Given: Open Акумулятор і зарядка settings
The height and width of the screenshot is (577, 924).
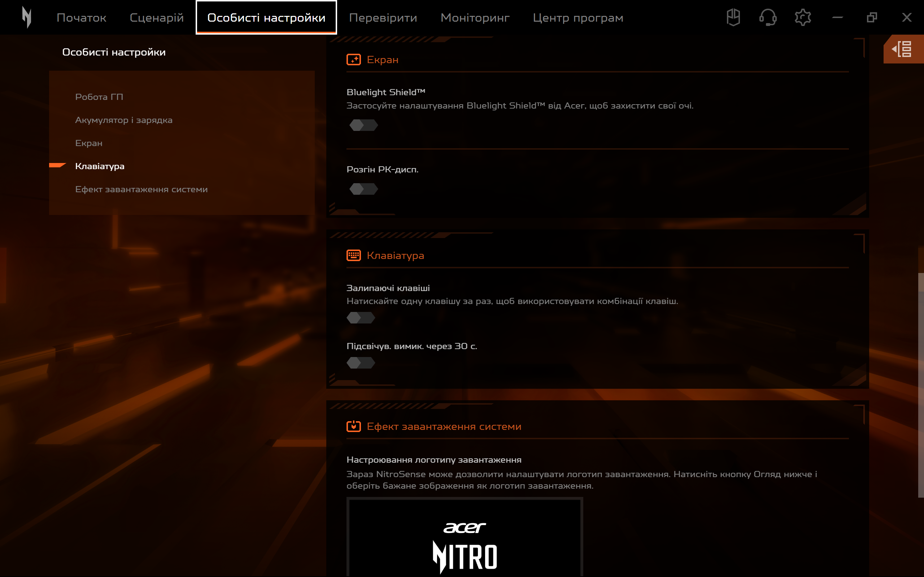Looking at the screenshot, I should [x=124, y=120].
